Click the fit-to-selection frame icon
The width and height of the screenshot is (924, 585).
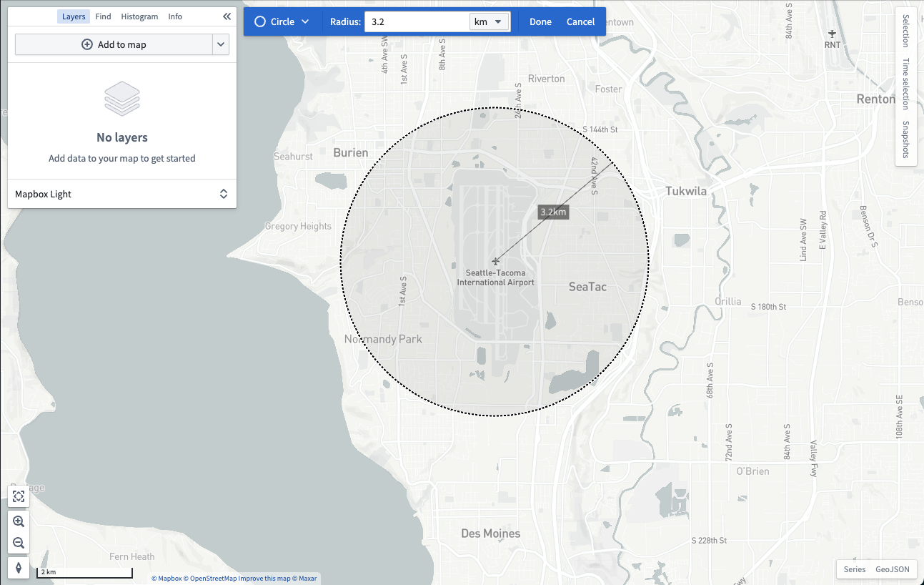[x=19, y=496]
